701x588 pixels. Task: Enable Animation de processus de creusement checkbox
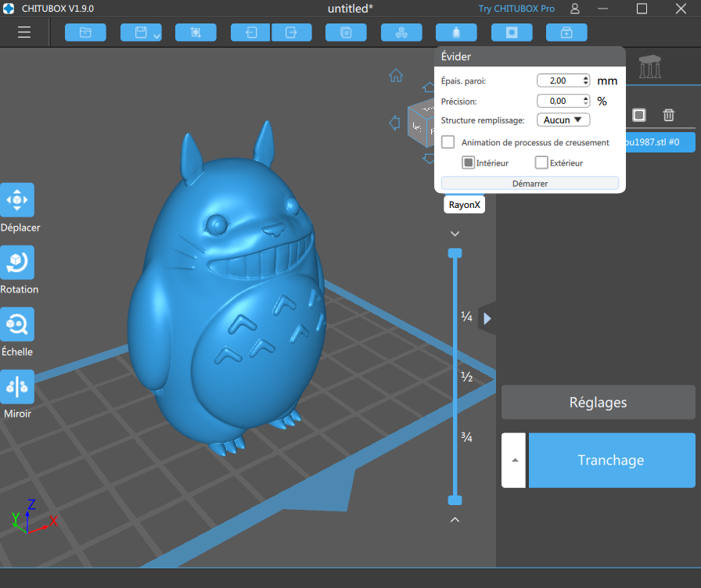[x=448, y=142]
